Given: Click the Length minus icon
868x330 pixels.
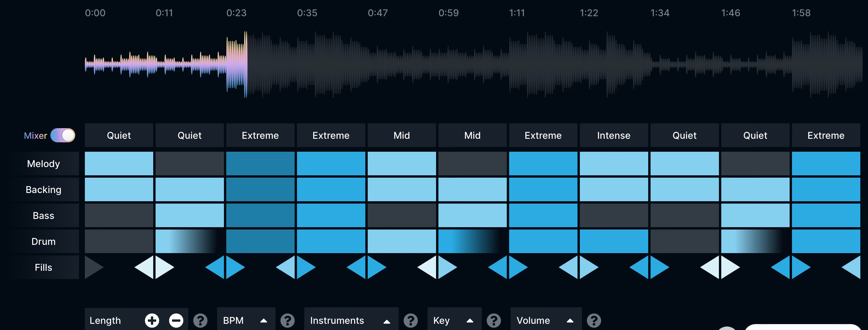Looking at the screenshot, I should coord(176,320).
